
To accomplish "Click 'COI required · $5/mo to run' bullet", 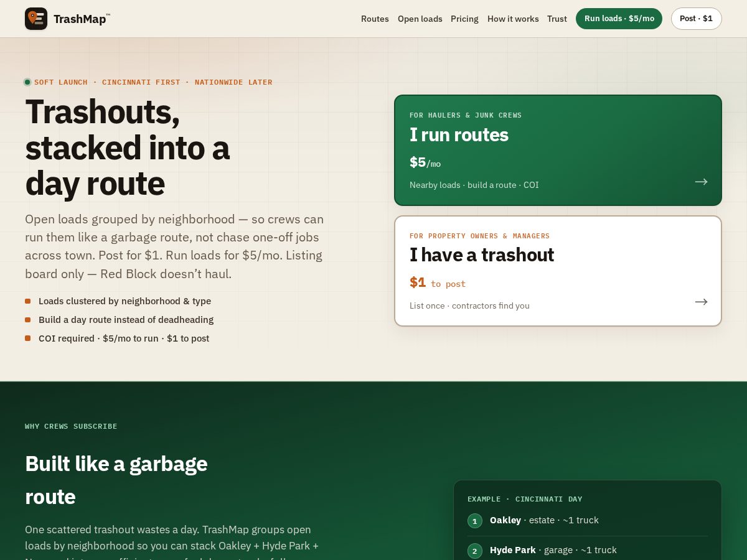I will click(124, 338).
